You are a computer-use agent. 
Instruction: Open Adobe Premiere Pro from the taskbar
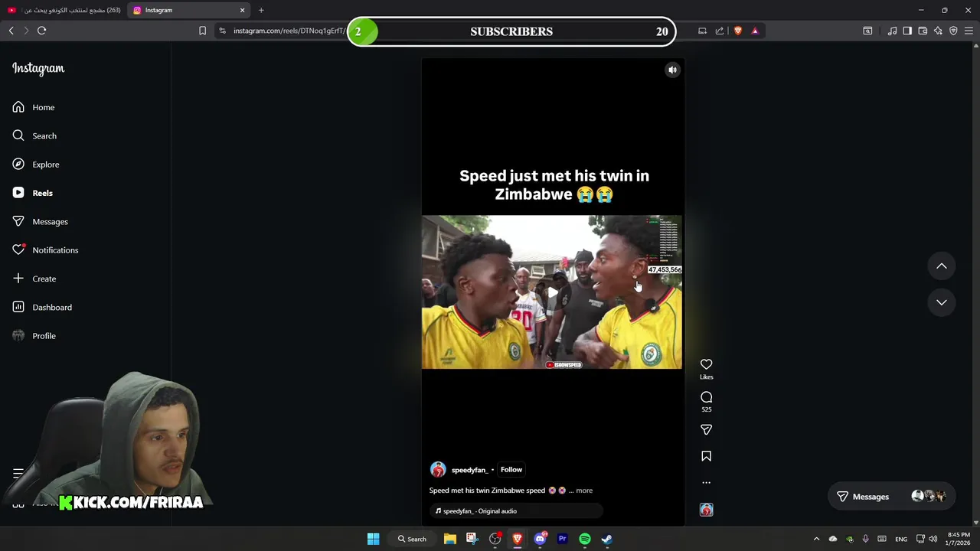point(562,539)
